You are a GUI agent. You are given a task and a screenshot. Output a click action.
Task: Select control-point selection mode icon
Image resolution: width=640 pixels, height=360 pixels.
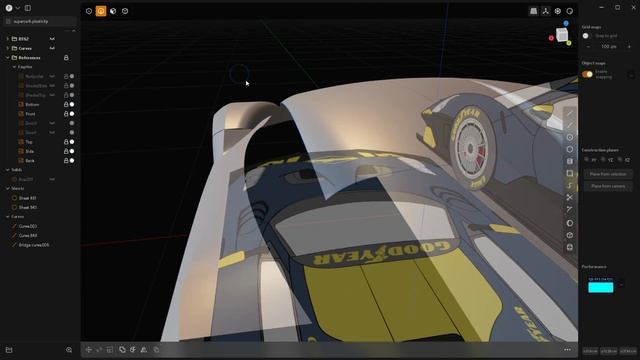89,11
